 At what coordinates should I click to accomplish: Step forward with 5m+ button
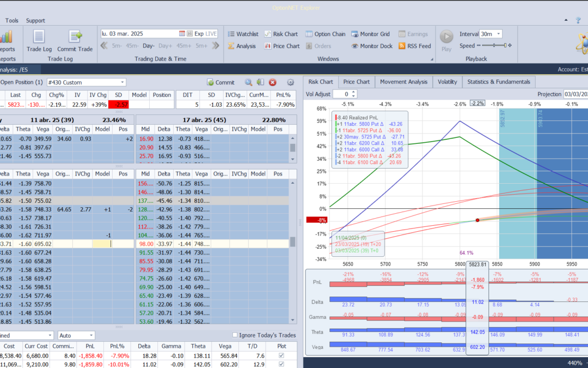coord(201,46)
